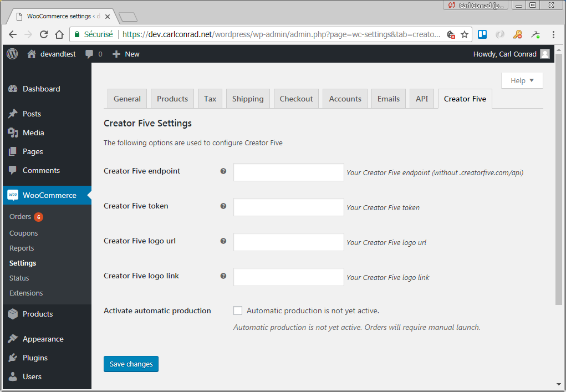Open Comments in the sidebar
Screen dimensions: 566x392
click(x=47, y=170)
